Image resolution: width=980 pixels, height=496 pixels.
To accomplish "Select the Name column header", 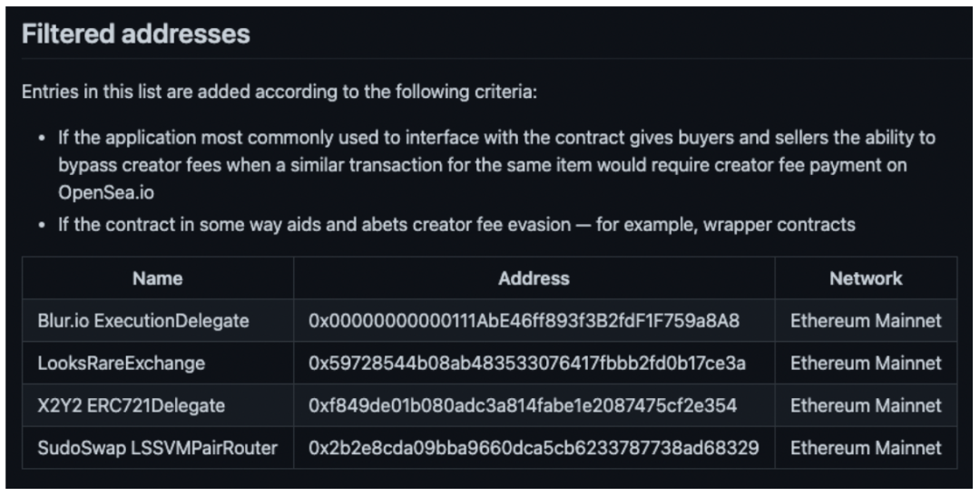I will (x=158, y=278).
